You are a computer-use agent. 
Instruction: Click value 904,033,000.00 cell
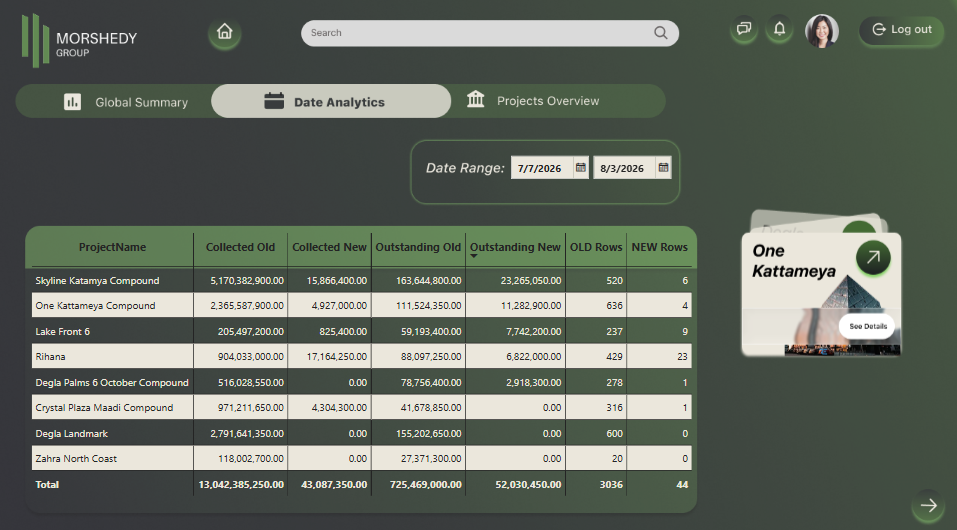pyautogui.click(x=250, y=357)
